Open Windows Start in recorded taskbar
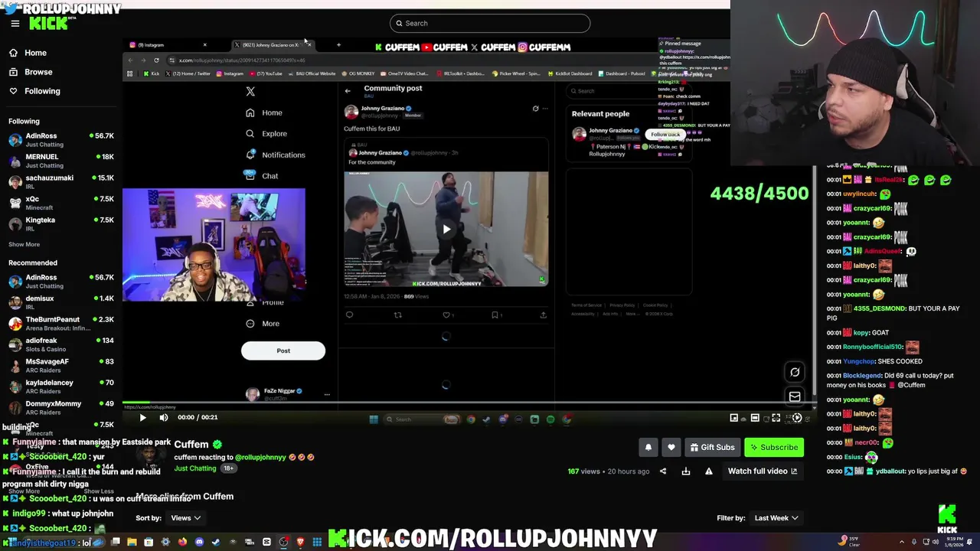The height and width of the screenshot is (551, 980). pyautogui.click(x=374, y=419)
